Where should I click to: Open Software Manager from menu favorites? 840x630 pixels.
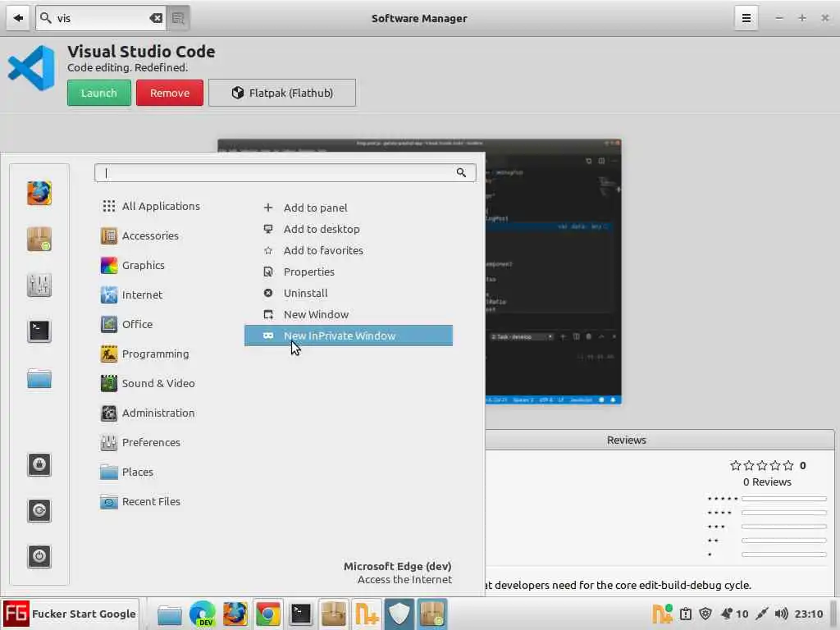[x=39, y=239]
